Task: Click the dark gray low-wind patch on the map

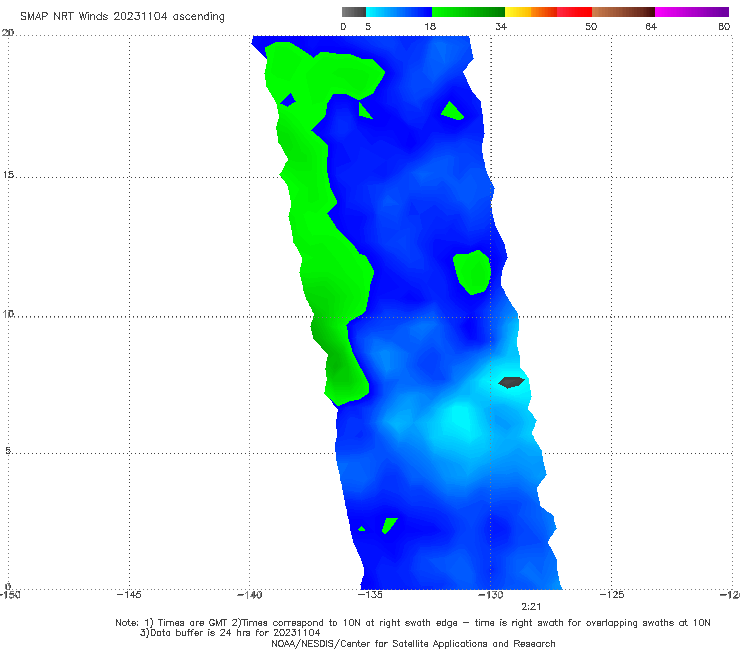Action: [511, 382]
